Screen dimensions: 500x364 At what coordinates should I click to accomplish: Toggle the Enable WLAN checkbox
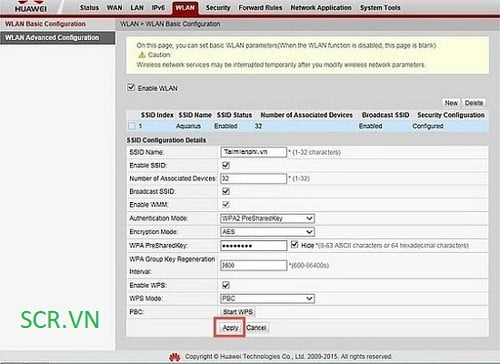(x=131, y=88)
